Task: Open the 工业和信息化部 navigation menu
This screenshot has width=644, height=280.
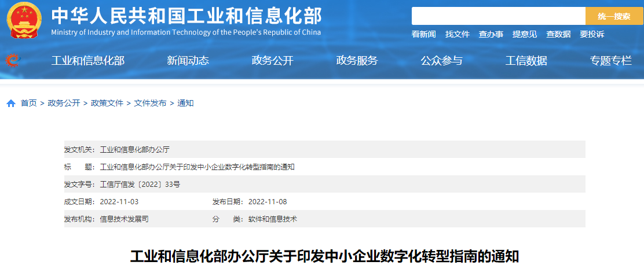Action: click(88, 60)
